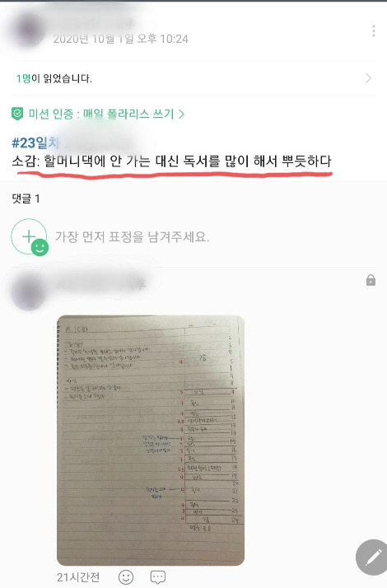Click the green smiley badge on the reaction circle
Screen dimensions: 387x588
coord(40,248)
